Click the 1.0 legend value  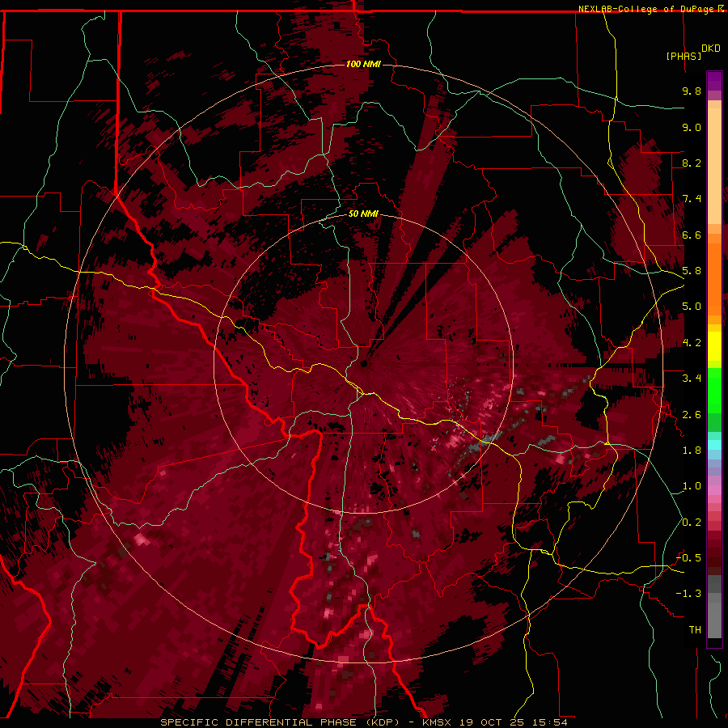point(692,486)
